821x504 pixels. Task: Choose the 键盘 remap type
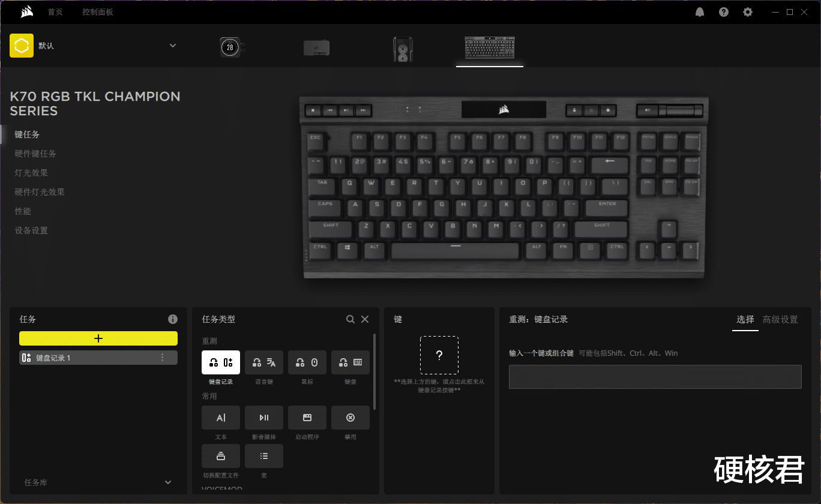click(350, 362)
